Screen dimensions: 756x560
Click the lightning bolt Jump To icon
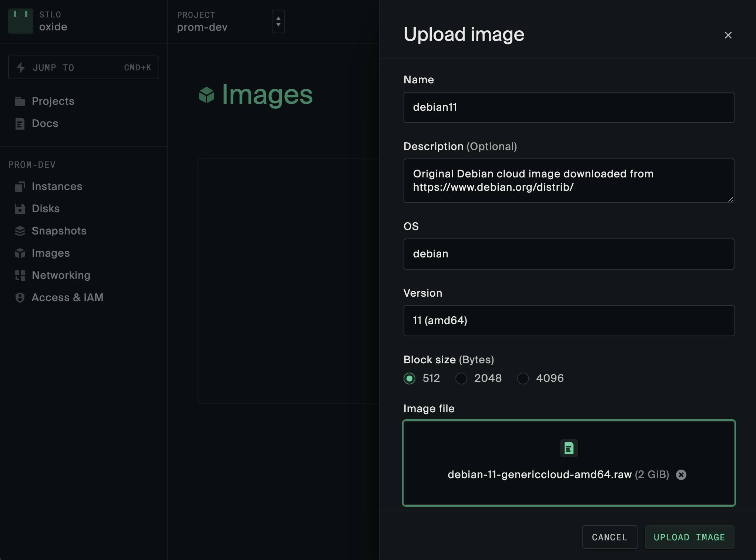(21, 67)
